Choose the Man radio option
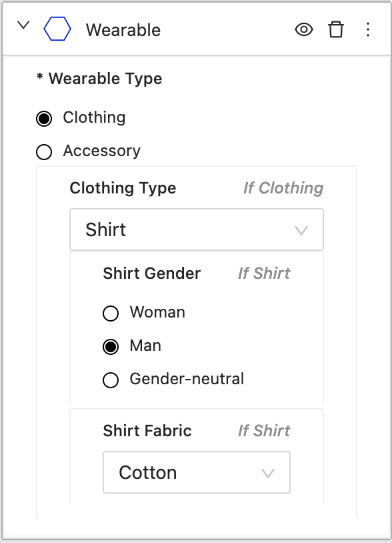 tap(111, 347)
